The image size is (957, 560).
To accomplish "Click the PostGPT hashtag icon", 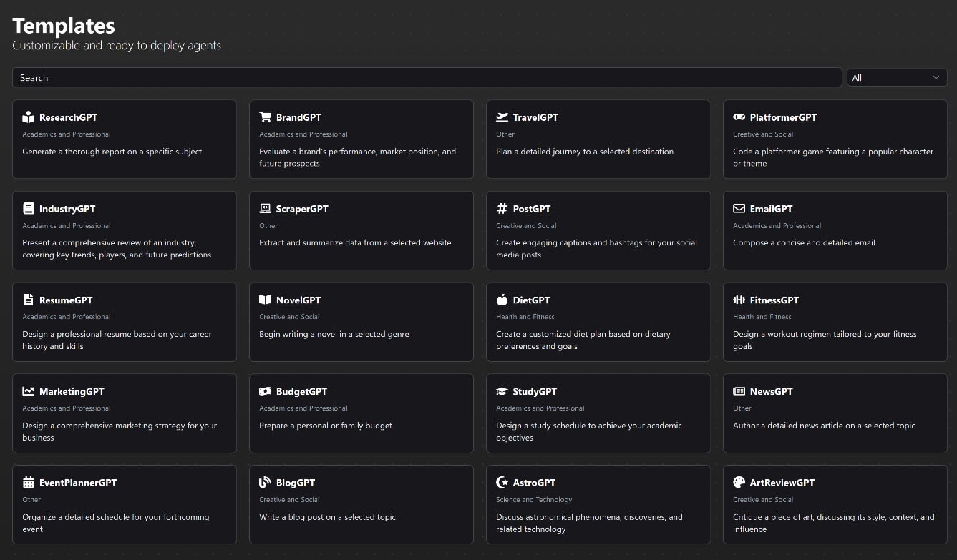I will (502, 209).
